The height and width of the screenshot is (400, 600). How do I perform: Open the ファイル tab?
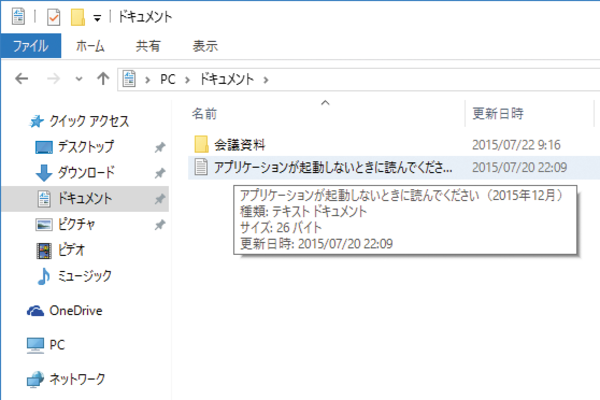coord(31,46)
